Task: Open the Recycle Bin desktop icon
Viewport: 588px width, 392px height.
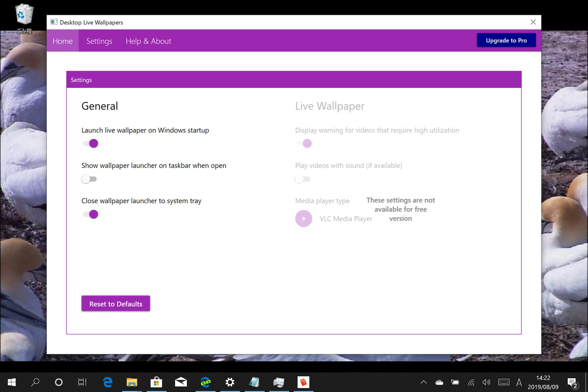Action: coord(24,18)
